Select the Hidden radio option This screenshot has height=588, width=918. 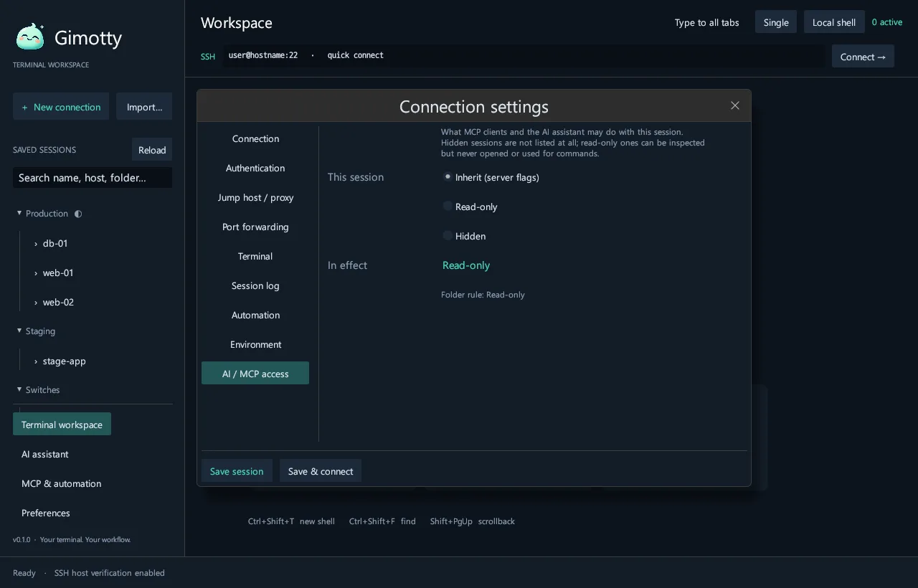448,235
